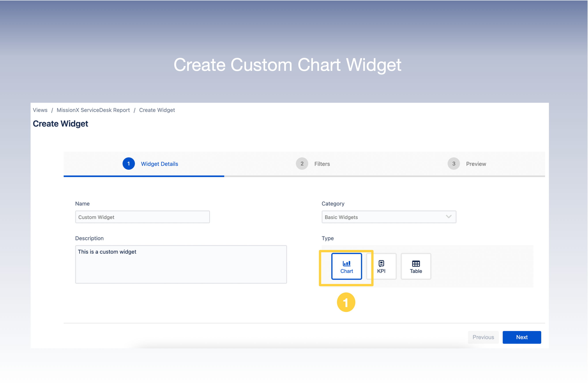The height and width of the screenshot is (387, 588).
Task: Click the Next button
Action: coord(522,337)
